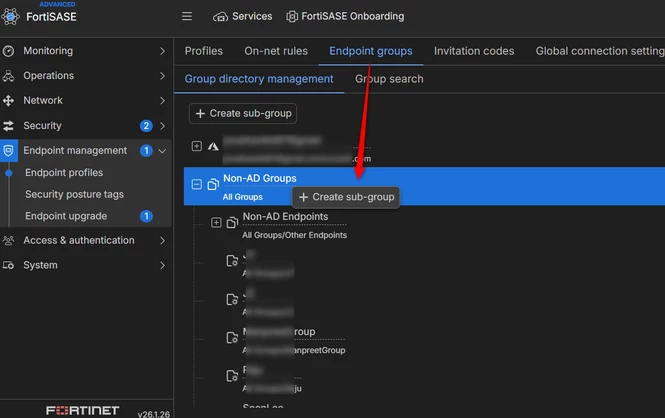Click the All Groups path text
This screenshot has height=418, width=665.
click(243, 197)
